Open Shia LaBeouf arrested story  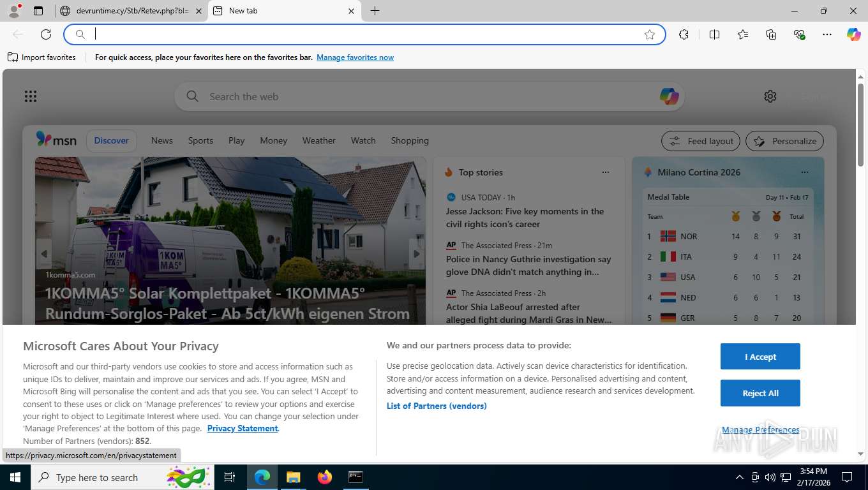pos(528,313)
